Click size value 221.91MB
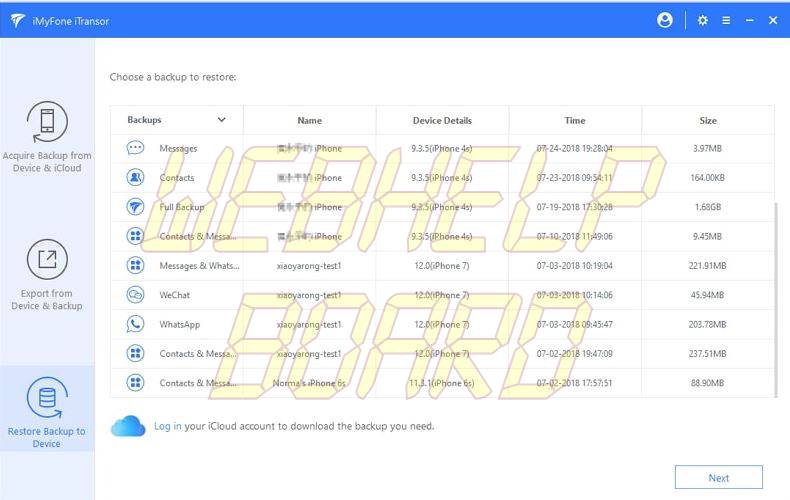This screenshot has height=500, width=790. pyautogui.click(x=707, y=266)
